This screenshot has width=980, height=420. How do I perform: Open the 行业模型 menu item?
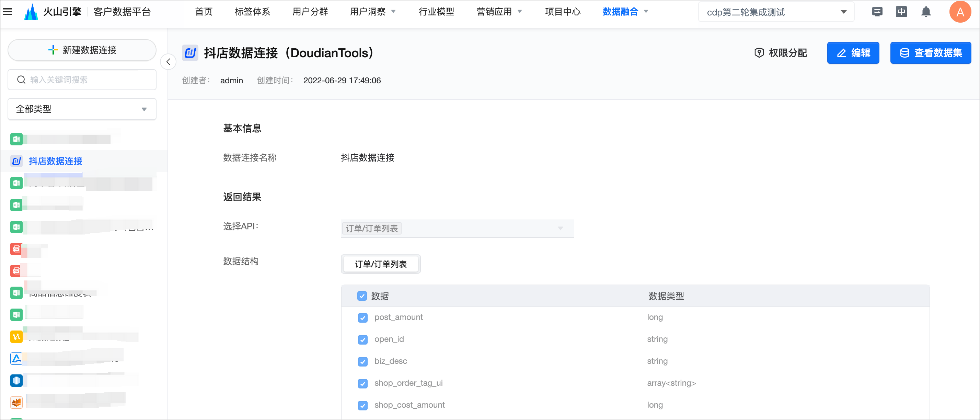coord(436,12)
